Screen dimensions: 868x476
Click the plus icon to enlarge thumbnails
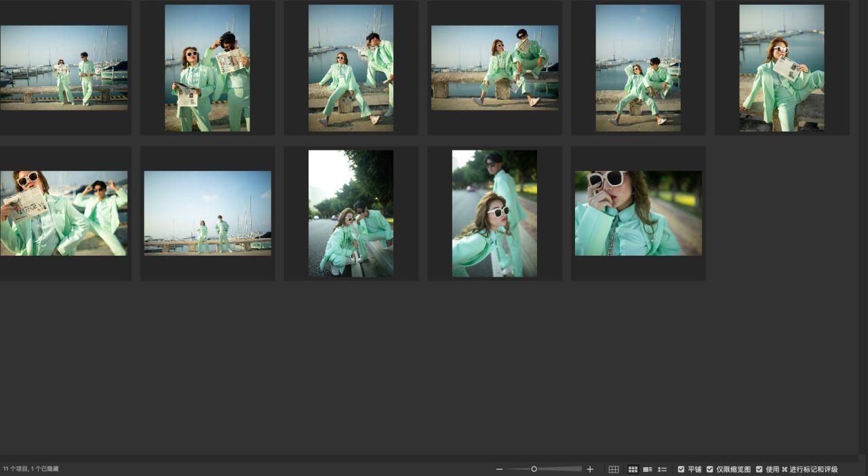tap(590, 469)
